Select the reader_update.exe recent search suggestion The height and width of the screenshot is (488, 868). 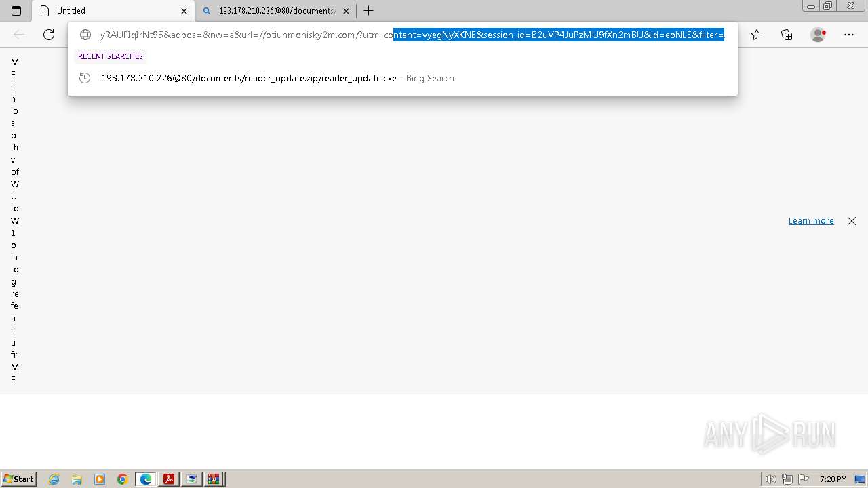pyautogui.click(x=403, y=78)
